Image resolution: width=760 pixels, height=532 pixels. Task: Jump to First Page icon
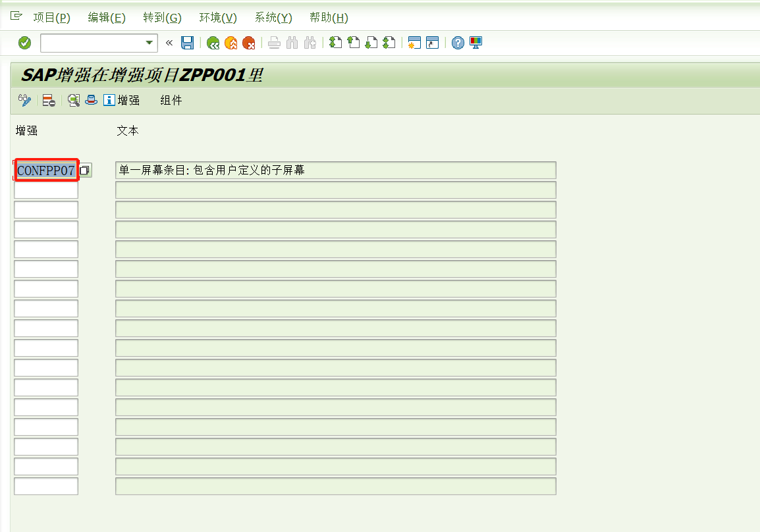pos(335,43)
